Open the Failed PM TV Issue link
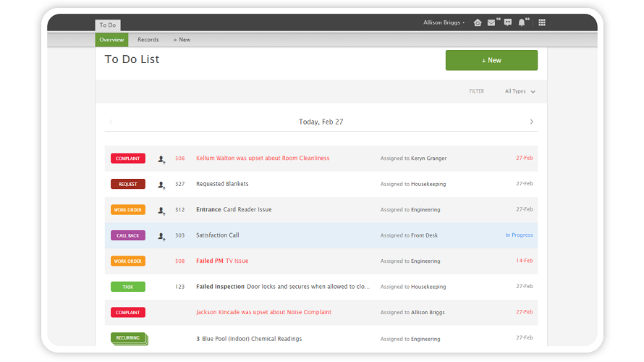 click(x=222, y=261)
